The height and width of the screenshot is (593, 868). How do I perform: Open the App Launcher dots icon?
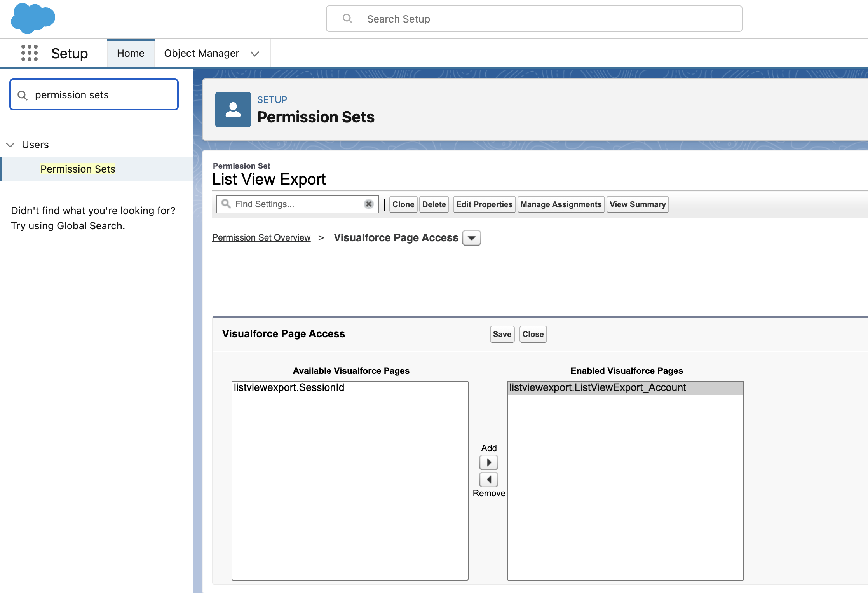pos(30,53)
